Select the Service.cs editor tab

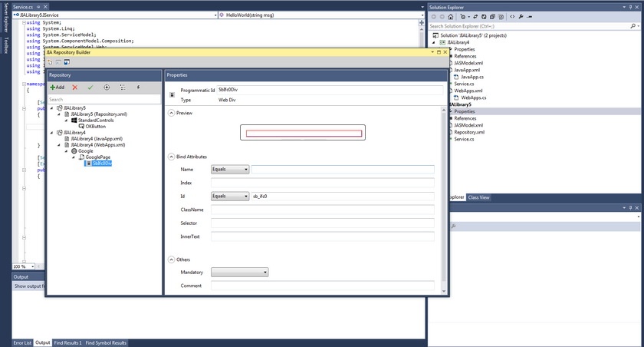[22, 7]
